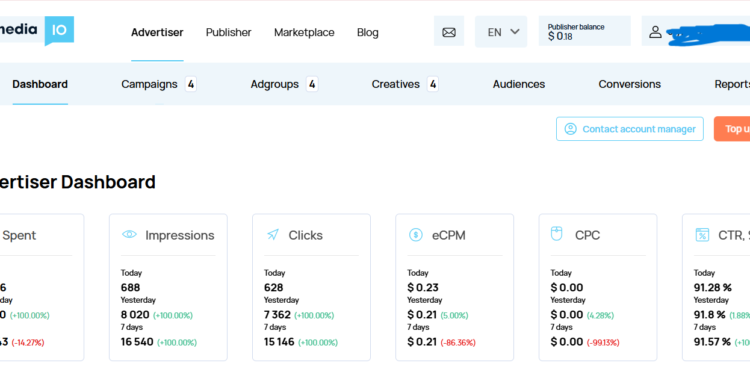Click the CTR today value 91.28 %

713,287
